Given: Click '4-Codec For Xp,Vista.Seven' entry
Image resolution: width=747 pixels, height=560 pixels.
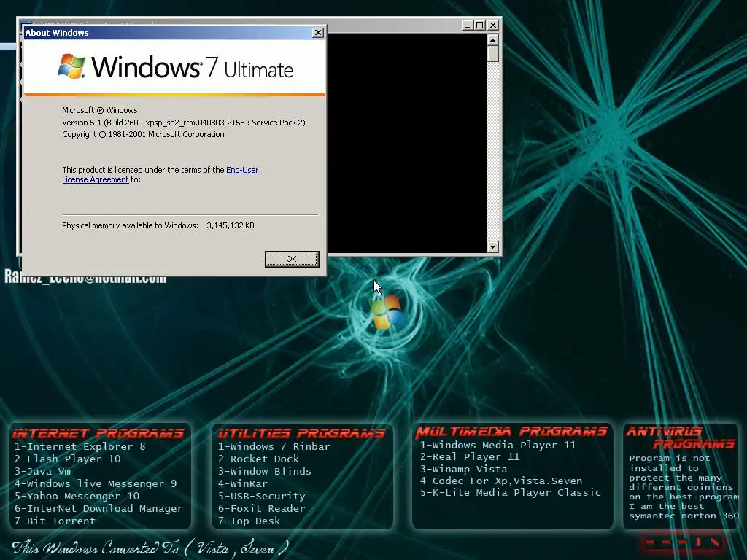Looking at the screenshot, I should [x=501, y=481].
